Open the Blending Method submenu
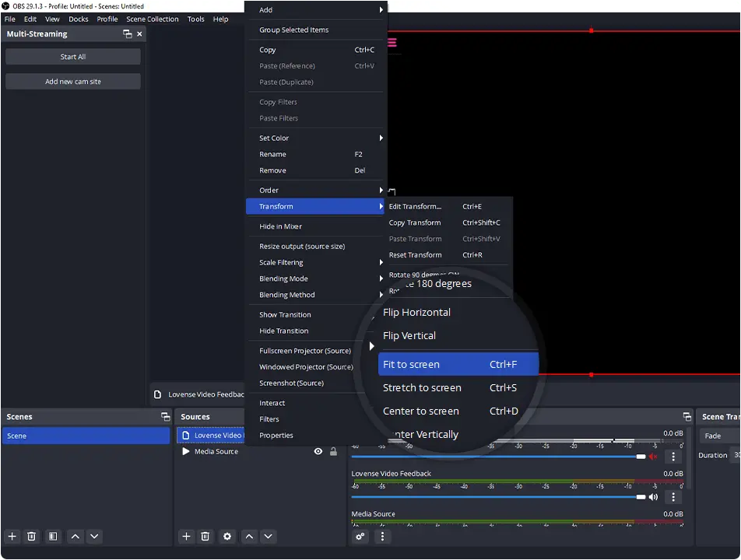This screenshot has height=560, width=741. [314, 295]
